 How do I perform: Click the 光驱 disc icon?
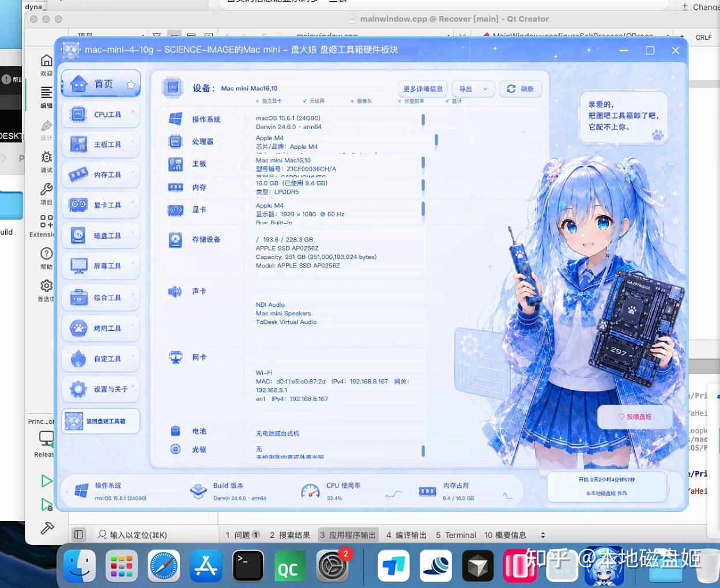176,449
